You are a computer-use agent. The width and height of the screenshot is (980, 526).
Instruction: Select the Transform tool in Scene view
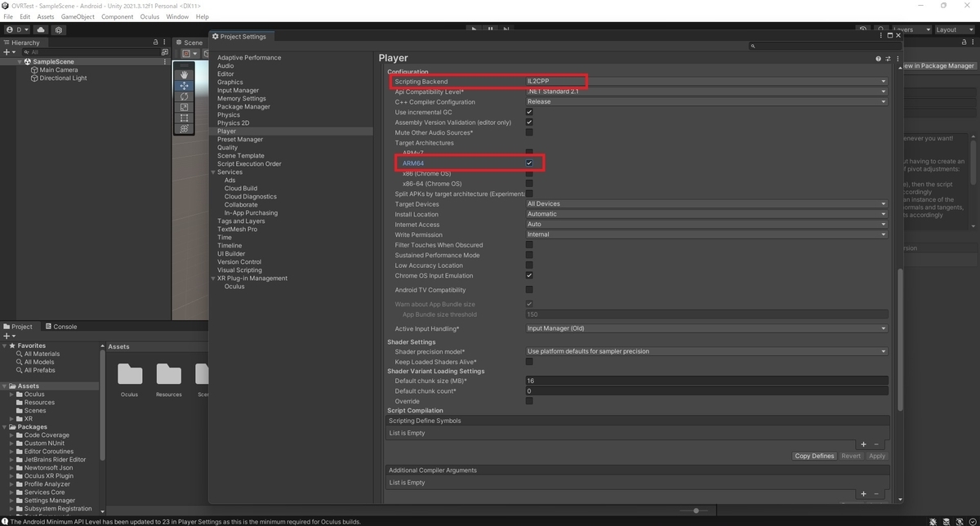(x=185, y=128)
